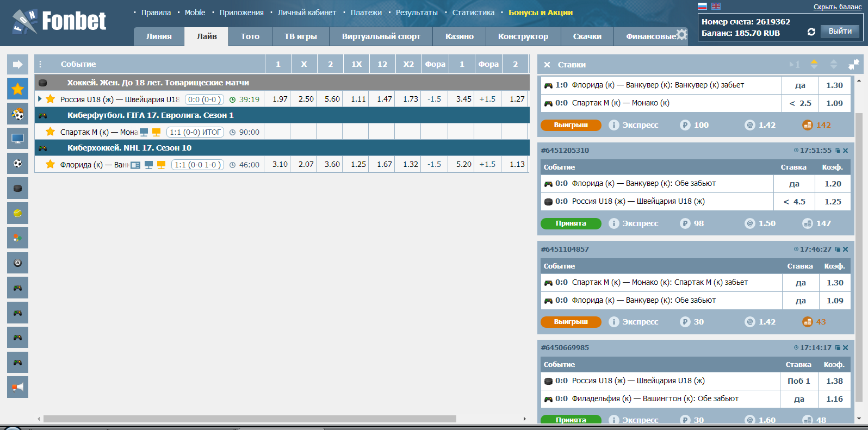Toggle favorite star for Россия U18 (ж) match

pyautogui.click(x=51, y=99)
